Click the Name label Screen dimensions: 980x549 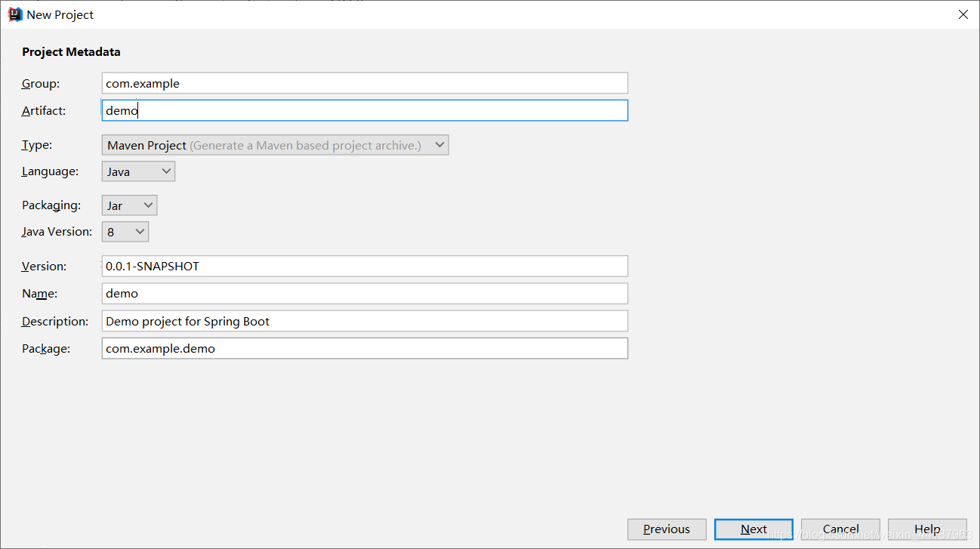(39, 293)
